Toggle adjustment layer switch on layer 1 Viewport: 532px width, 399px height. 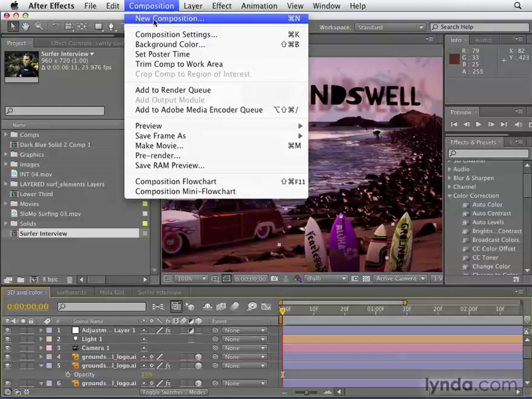[191, 330]
